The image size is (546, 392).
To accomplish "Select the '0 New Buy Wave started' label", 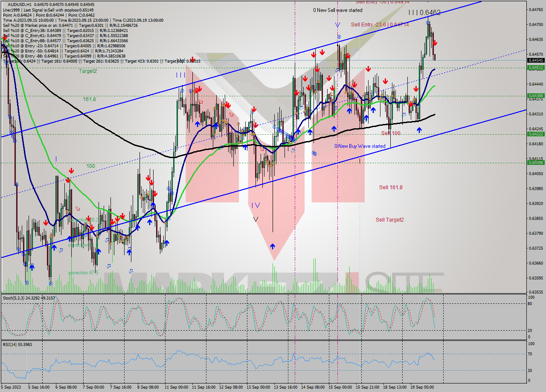I will coord(360,146).
